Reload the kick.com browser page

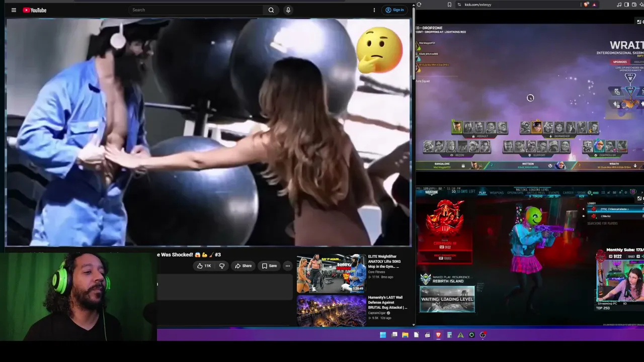pos(419,5)
